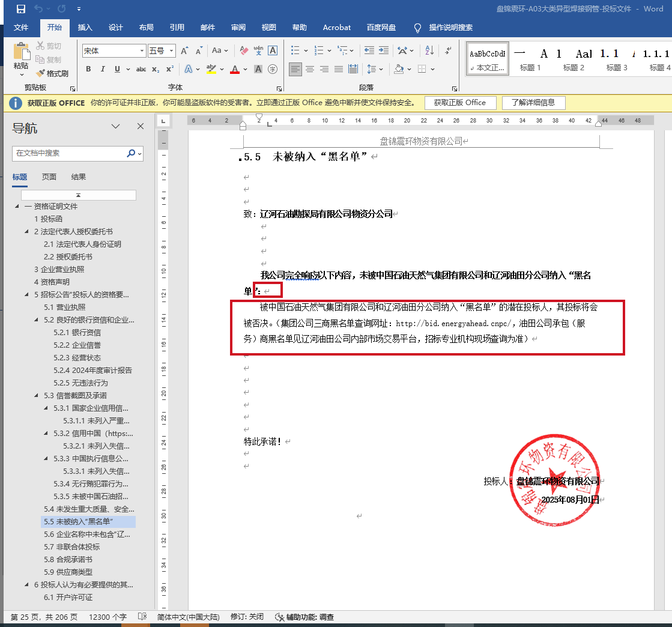
Task: Toggle Italic formatting
Action: click(103, 69)
